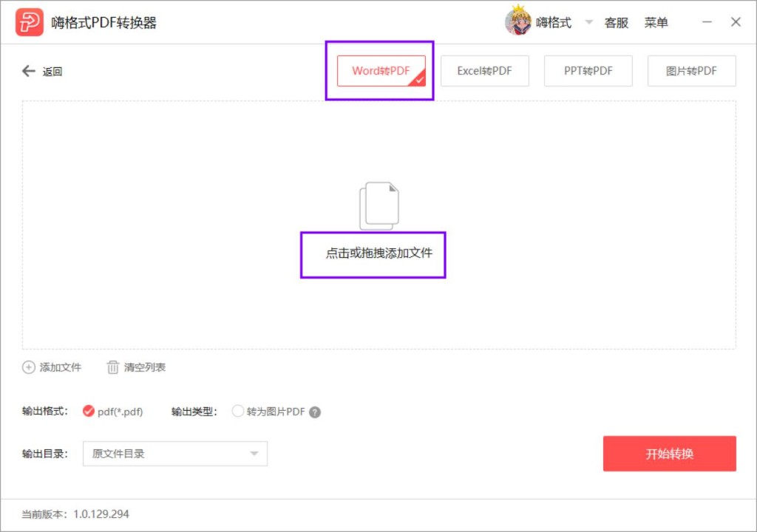Close the converter window

736,22
